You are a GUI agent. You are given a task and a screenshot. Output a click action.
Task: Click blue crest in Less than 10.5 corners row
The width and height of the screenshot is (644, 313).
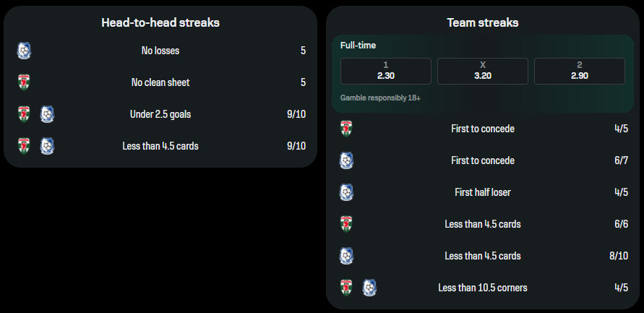click(369, 288)
